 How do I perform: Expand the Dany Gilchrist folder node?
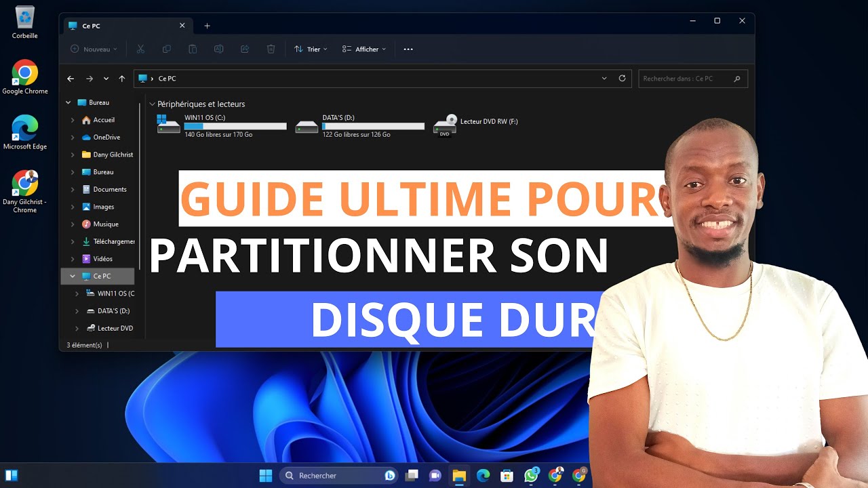73,155
